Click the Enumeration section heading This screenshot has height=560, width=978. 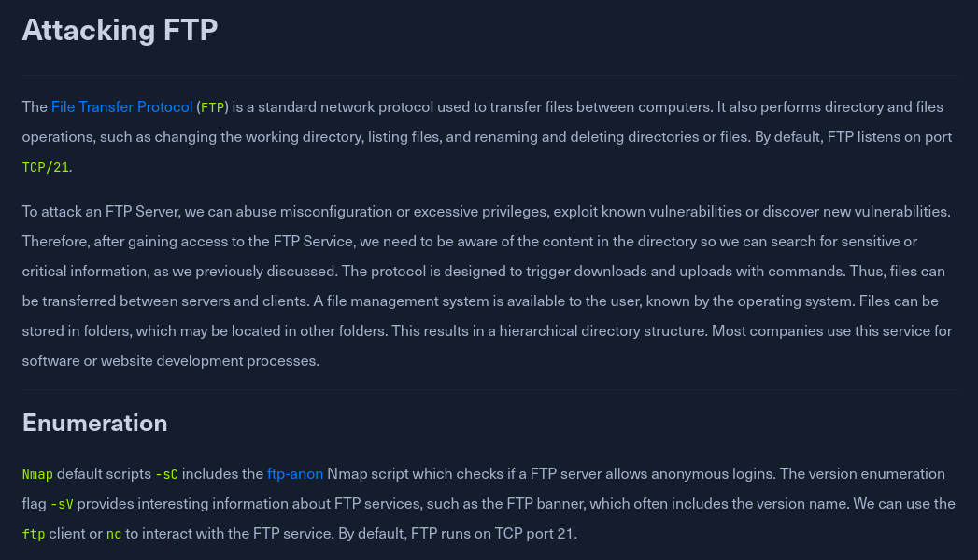(94, 423)
